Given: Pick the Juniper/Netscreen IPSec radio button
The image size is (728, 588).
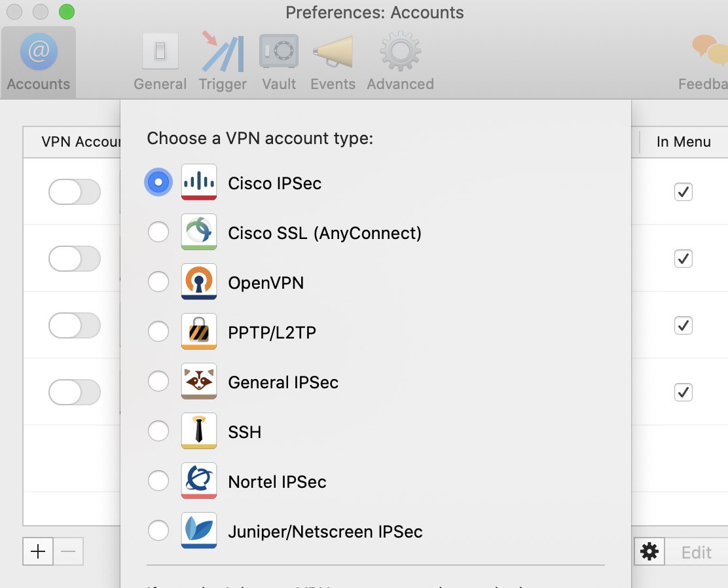Looking at the screenshot, I should pyautogui.click(x=158, y=530).
